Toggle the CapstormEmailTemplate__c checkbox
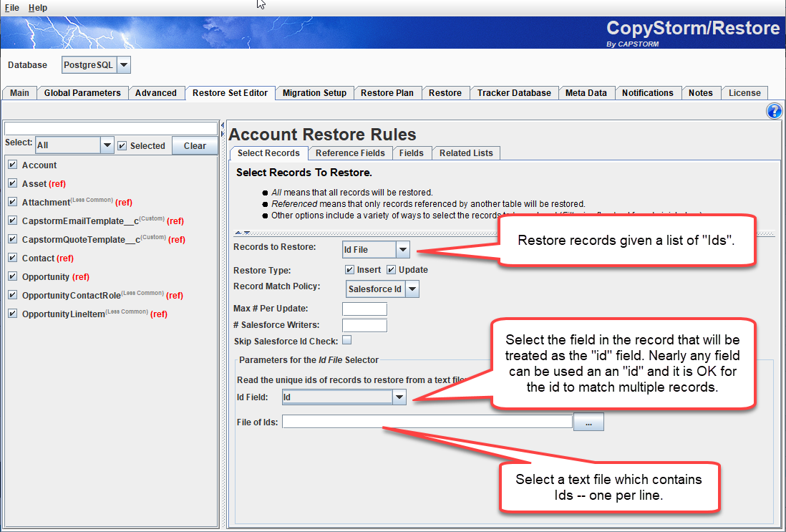Screen dimensions: 786x532 (x=13, y=220)
